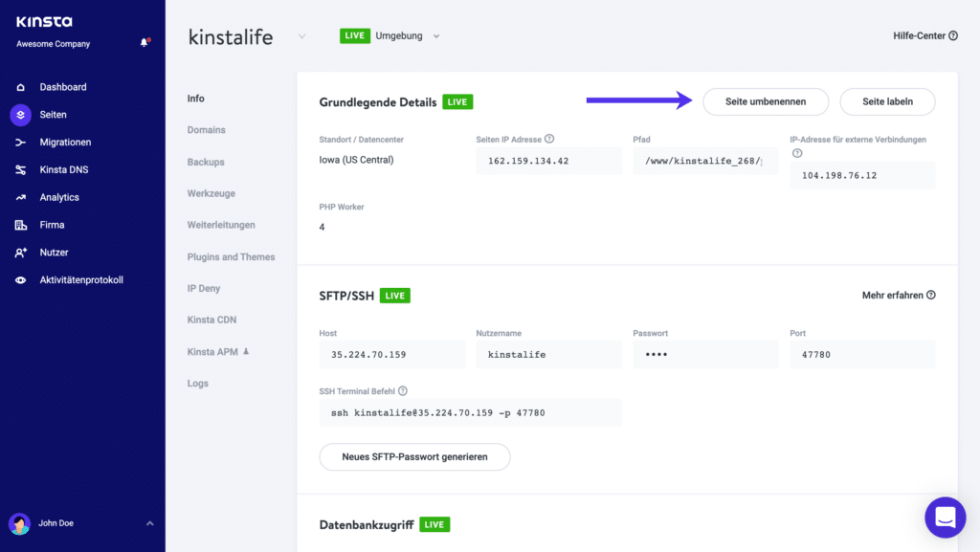Click the Kinsta DNS sidebar icon
Screen dimensions: 980x552
tap(21, 169)
